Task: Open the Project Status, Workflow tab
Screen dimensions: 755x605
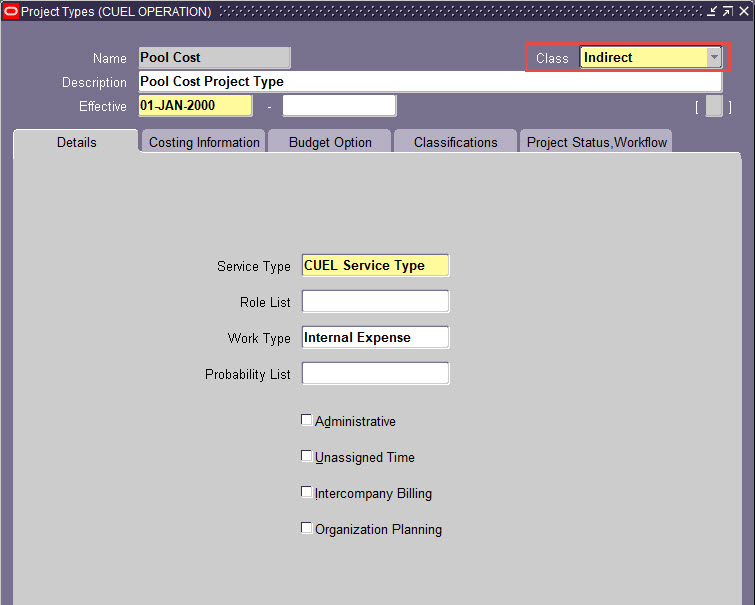Action: click(596, 142)
